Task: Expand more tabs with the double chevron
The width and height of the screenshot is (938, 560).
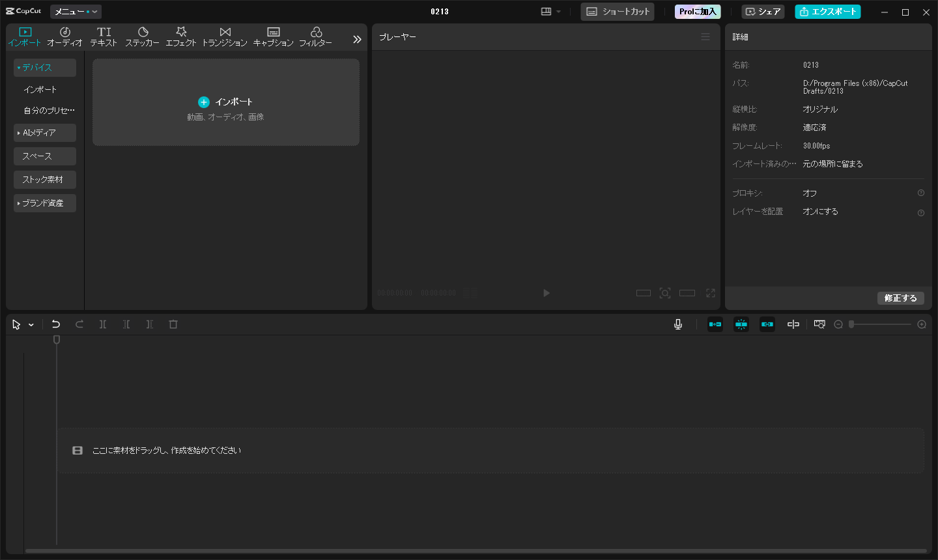Action: pyautogui.click(x=357, y=39)
